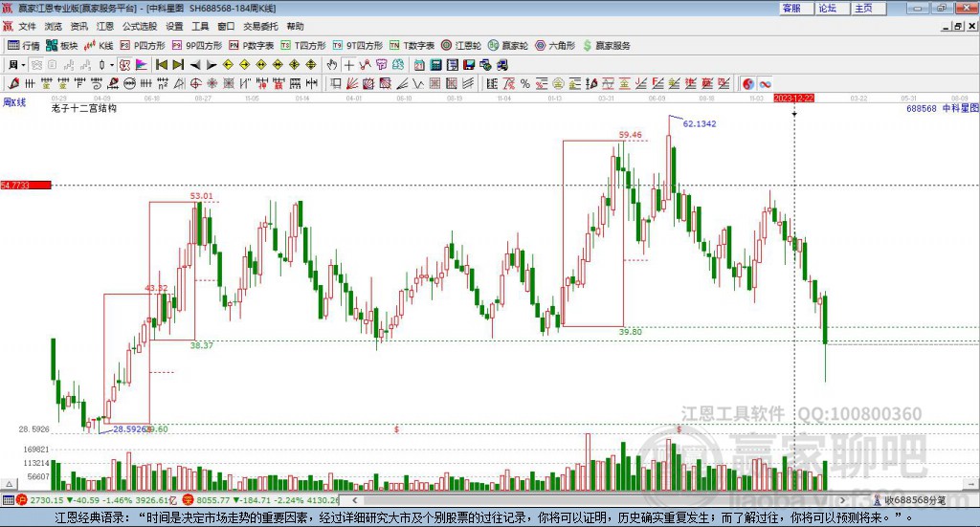The height and width of the screenshot is (527, 980).
Task: Click the black right-arrow next icon
Action: click(x=212, y=64)
